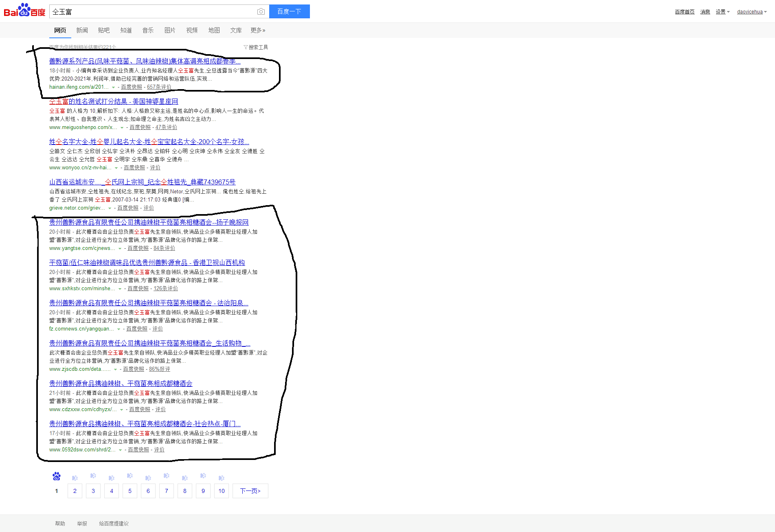
Task: Switch to the 新闻 tab
Action: point(82,30)
